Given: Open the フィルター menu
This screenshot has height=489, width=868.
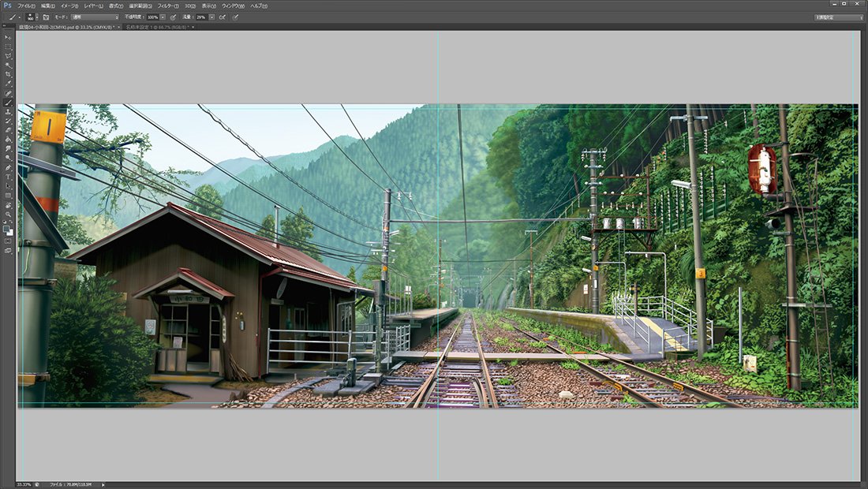Looking at the screenshot, I should tap(168, 6).
